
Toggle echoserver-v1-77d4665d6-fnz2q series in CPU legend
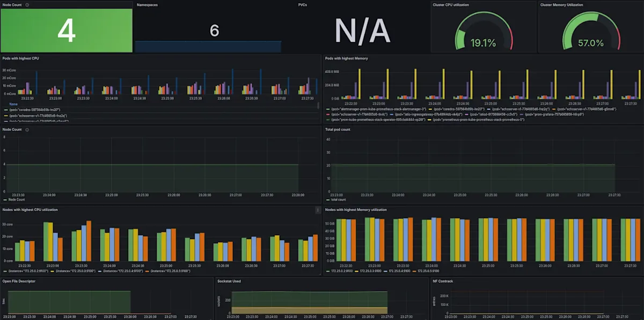point(34,115)
